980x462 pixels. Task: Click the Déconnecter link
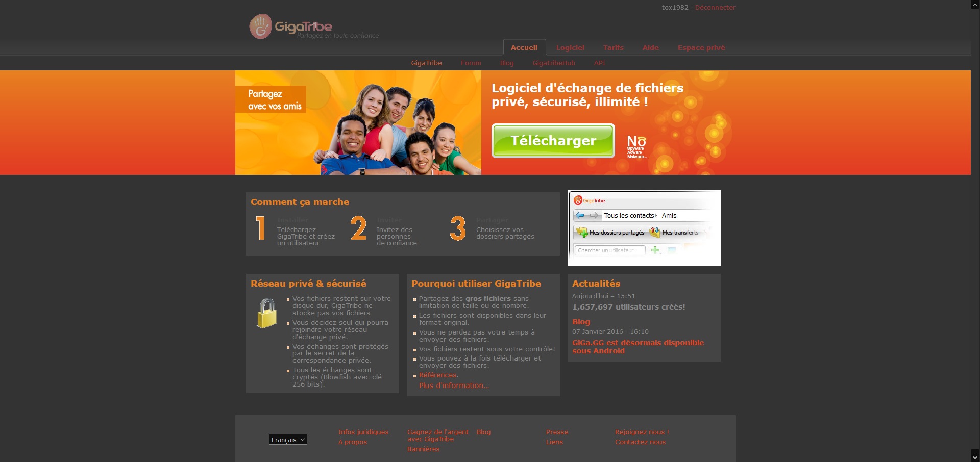715,8
